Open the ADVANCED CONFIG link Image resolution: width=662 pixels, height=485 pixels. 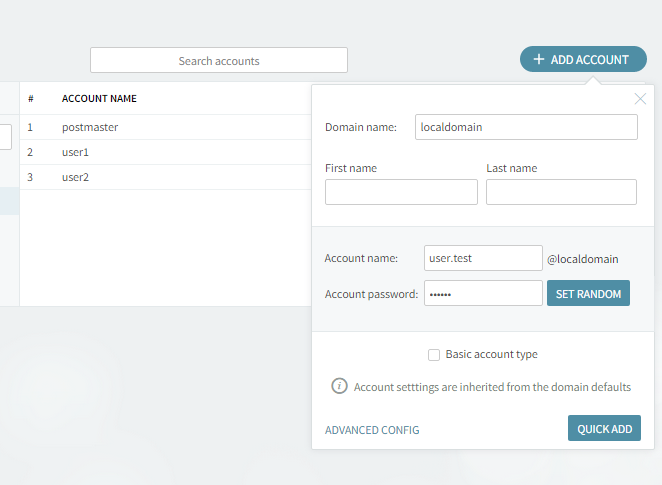372,430
